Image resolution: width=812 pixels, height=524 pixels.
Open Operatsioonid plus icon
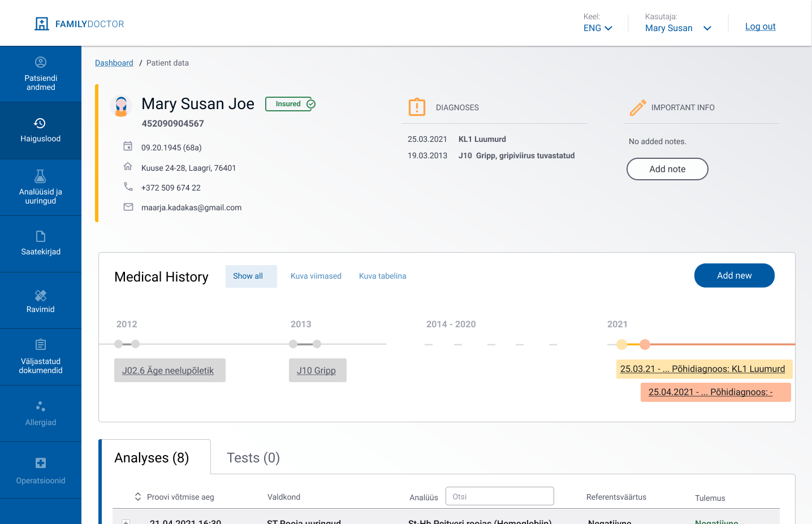(x=40, y=463)
